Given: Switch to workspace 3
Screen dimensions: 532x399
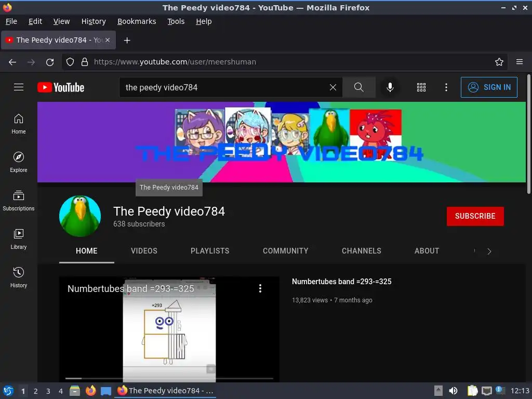Looking at the screenshot, I should tap(48, 391).
